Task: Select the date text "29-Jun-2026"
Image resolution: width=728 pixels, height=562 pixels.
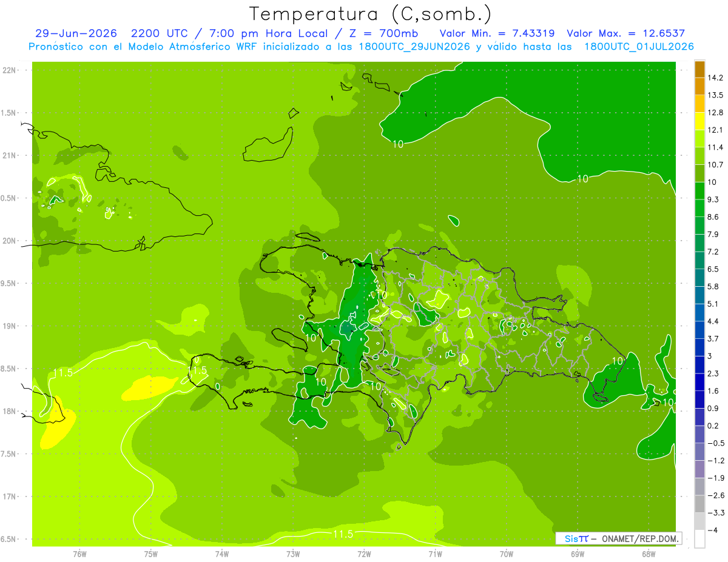Action: 76,33
